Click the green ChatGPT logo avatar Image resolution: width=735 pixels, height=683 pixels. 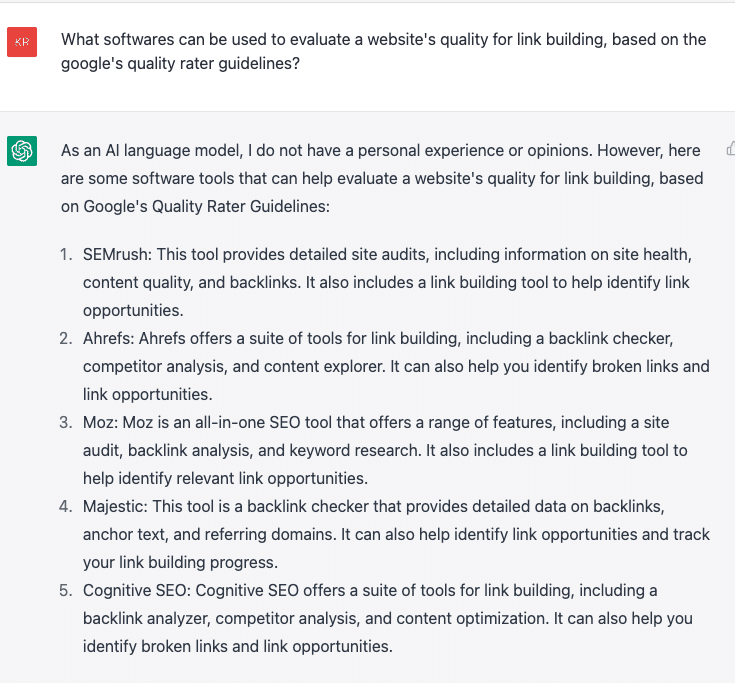point(22,151)
